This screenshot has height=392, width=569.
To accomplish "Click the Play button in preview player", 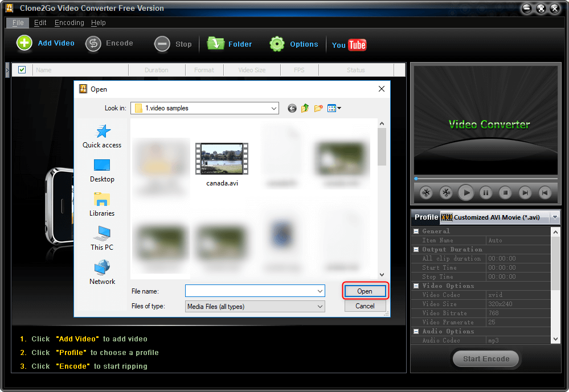I will tap(466, 192).
